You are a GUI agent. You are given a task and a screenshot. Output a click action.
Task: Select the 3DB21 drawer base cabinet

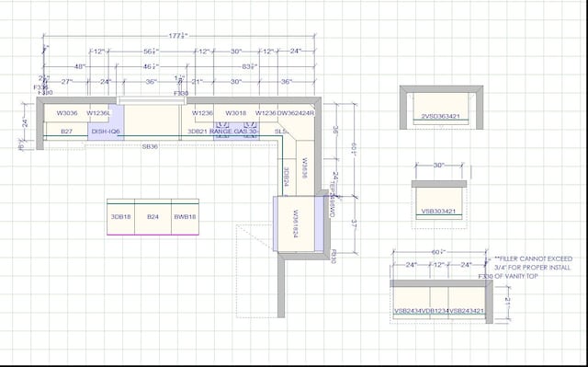coord(198,132)
